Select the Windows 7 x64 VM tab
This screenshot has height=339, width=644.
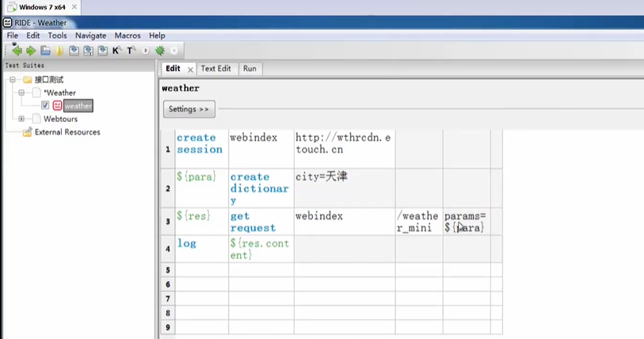[x=42, y=7]
